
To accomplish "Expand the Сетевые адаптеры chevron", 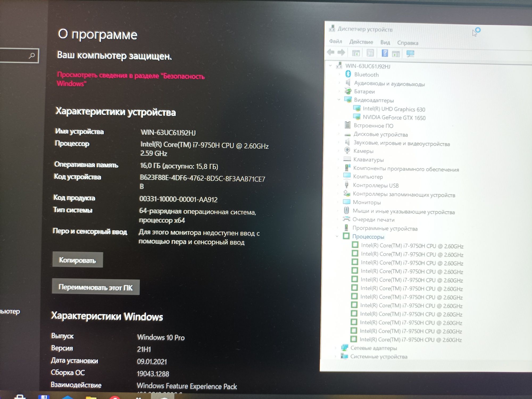I will coord(336,347).
